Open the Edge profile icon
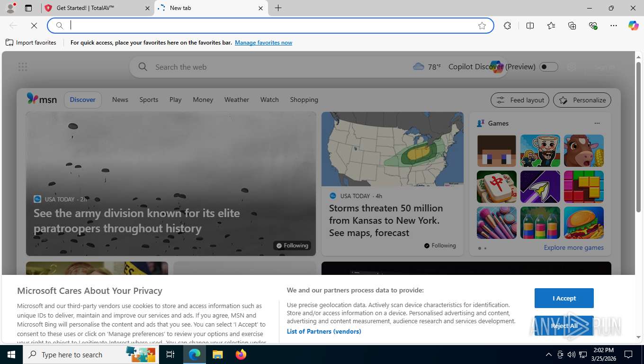 coord(10,8)
